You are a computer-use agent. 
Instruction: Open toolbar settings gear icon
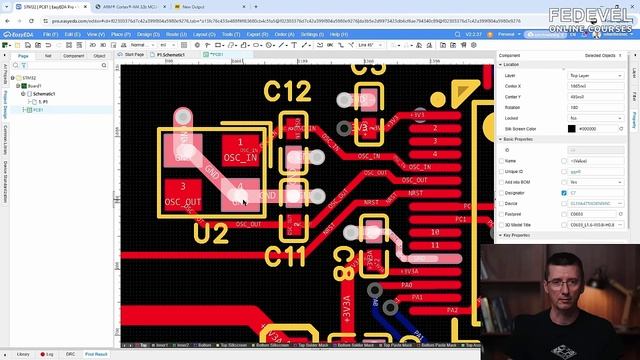(x=474, y=45)
